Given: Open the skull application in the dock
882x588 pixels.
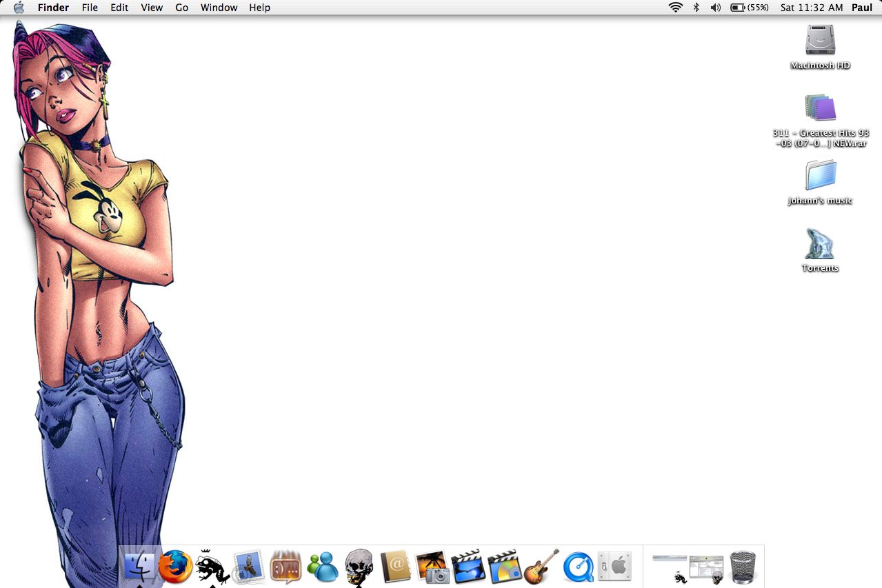Looking at the screenshot, I should 359,567.
